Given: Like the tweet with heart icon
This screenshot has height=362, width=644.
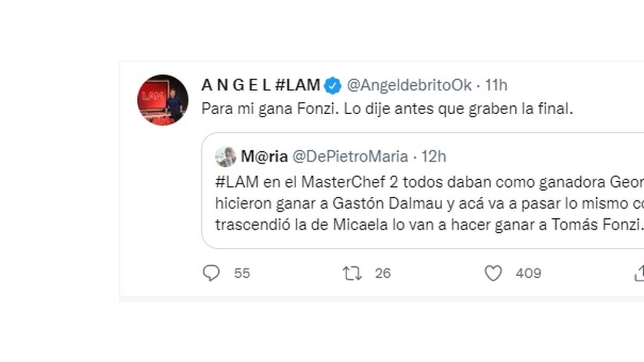Looking at the screenshot, I should 493,274.
